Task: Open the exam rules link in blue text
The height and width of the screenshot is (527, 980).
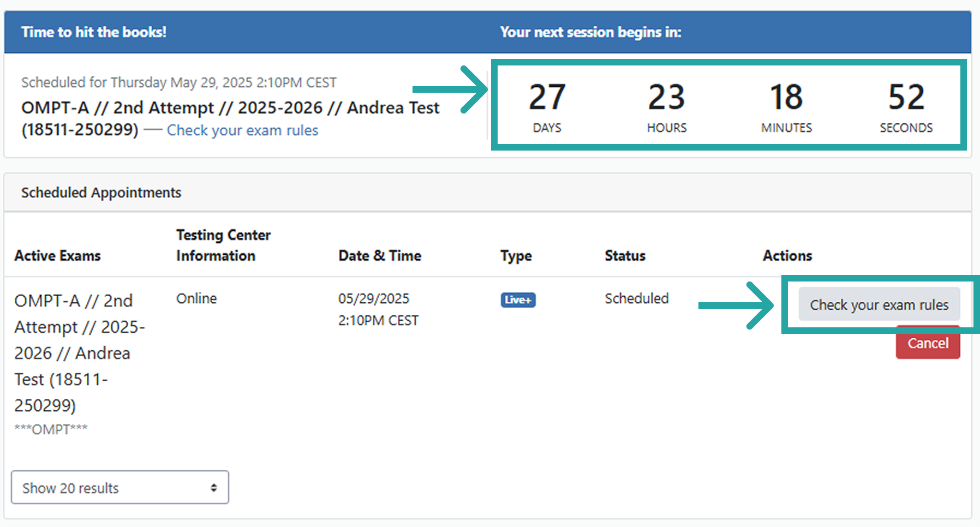Action: coord(242,130)
